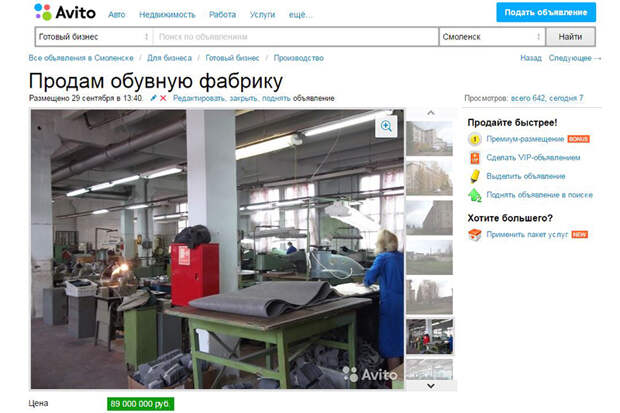Click the red X delete icon

[163, 99]
